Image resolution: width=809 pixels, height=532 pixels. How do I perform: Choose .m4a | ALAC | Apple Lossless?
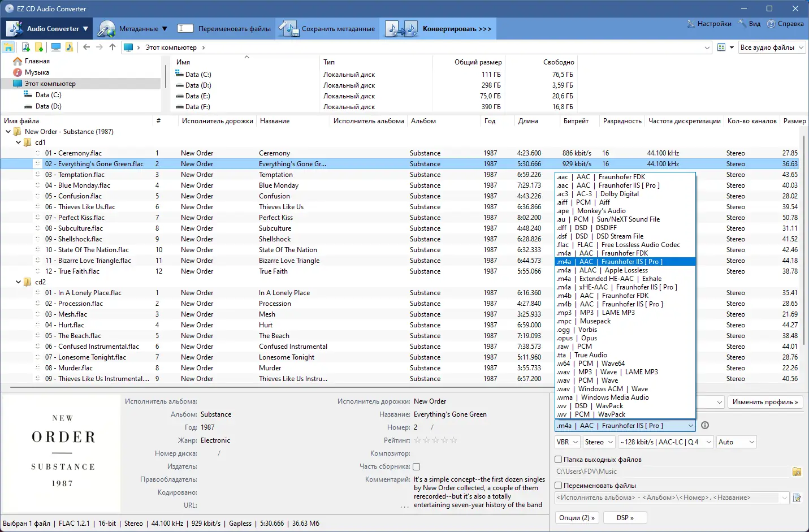[x=625, y=270]
